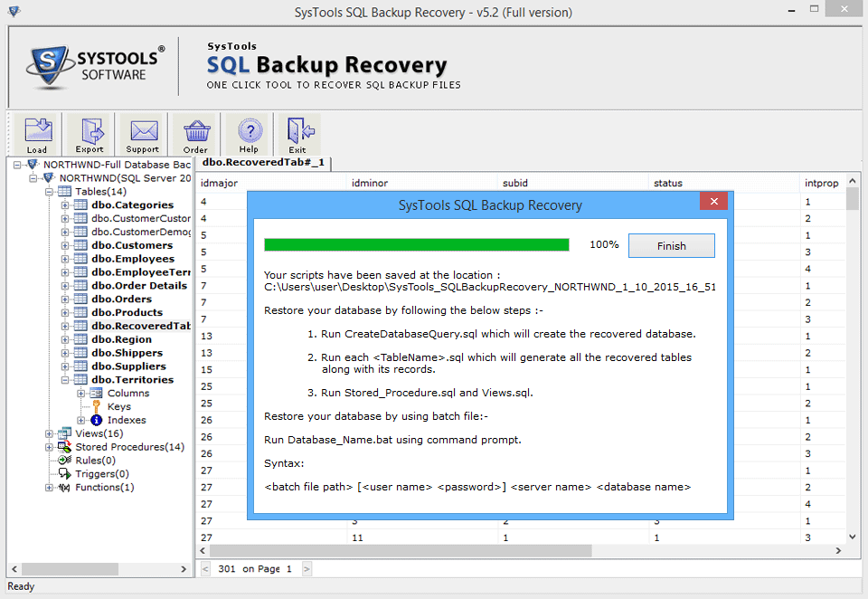Click the Finish button

(672, 246)
